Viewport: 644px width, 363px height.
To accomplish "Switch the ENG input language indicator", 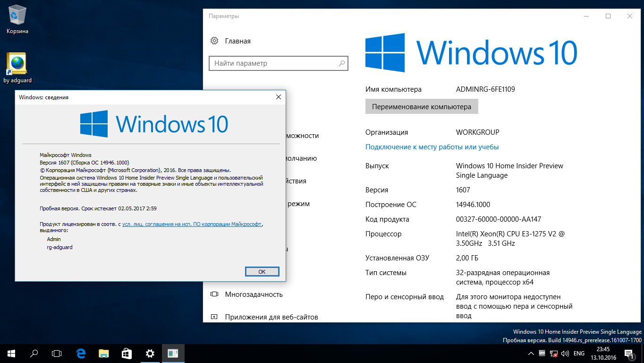I will click(579, 353).
